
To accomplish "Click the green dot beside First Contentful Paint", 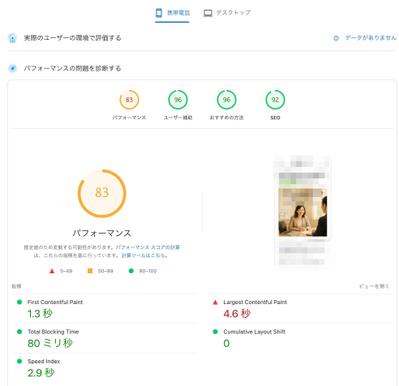I will [19, 302].
